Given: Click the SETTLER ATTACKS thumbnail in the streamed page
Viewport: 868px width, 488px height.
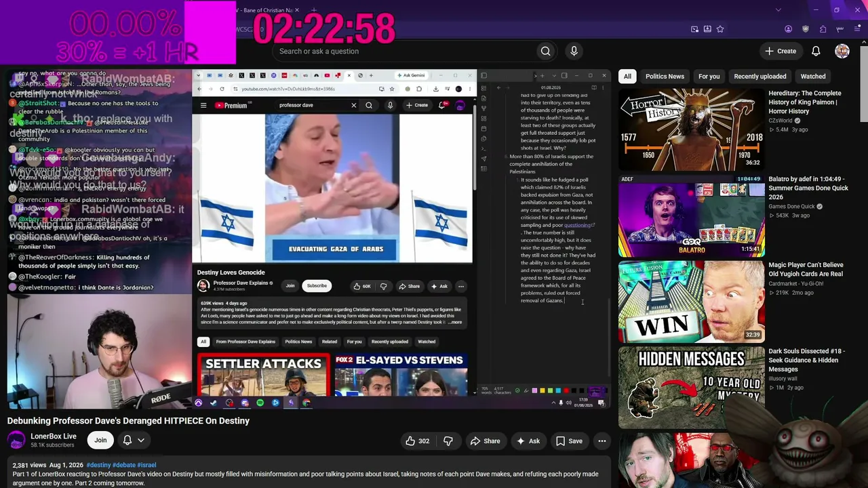Looking at the screenshot, I should pyautogui.click(x=263, y=375).
